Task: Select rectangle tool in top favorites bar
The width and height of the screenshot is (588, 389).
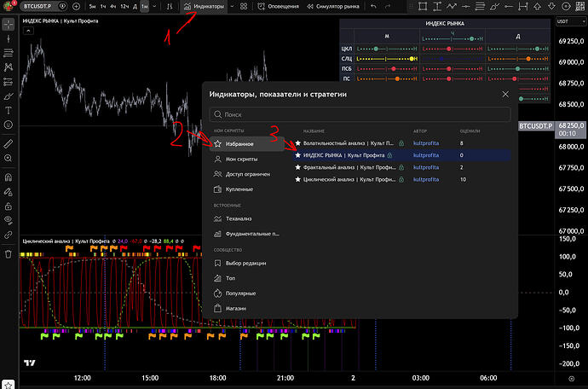Action: (x=423, y=6)
